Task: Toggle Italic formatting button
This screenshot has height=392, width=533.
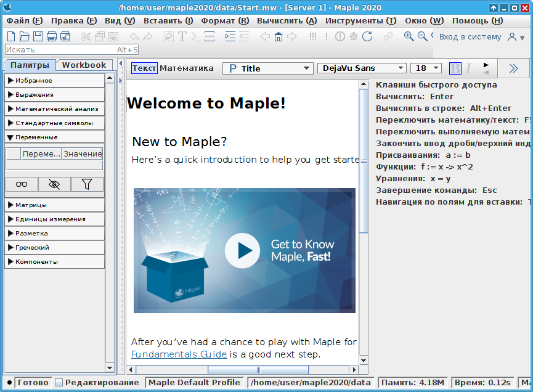Action: [x=468, y=68]
